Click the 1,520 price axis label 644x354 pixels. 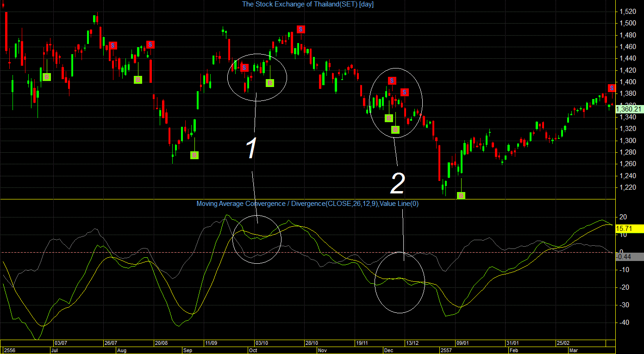(x=627, y=11)
